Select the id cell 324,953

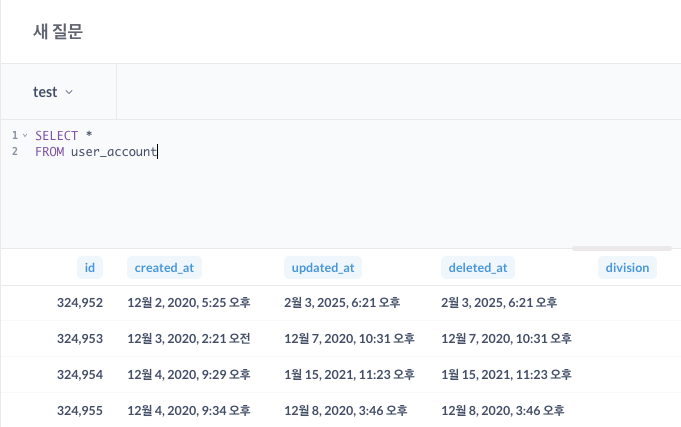(x=80, y=338)
